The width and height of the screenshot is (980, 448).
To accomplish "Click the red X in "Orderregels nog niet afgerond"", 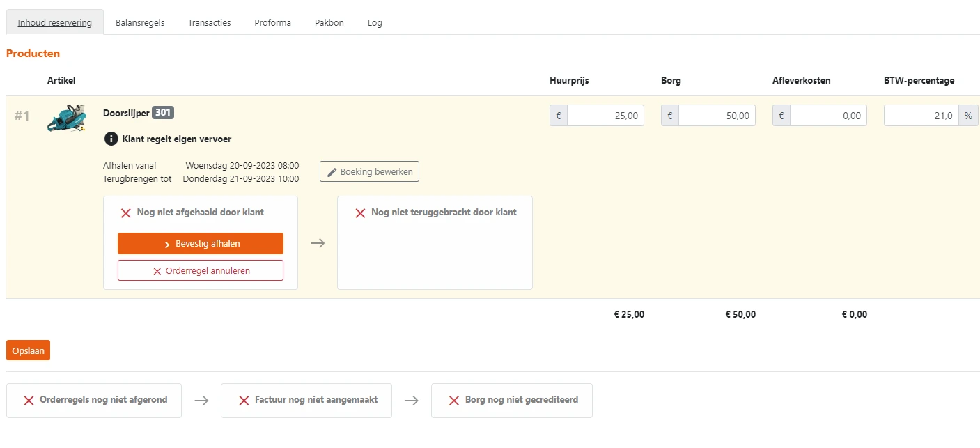I will pos(28,400).
